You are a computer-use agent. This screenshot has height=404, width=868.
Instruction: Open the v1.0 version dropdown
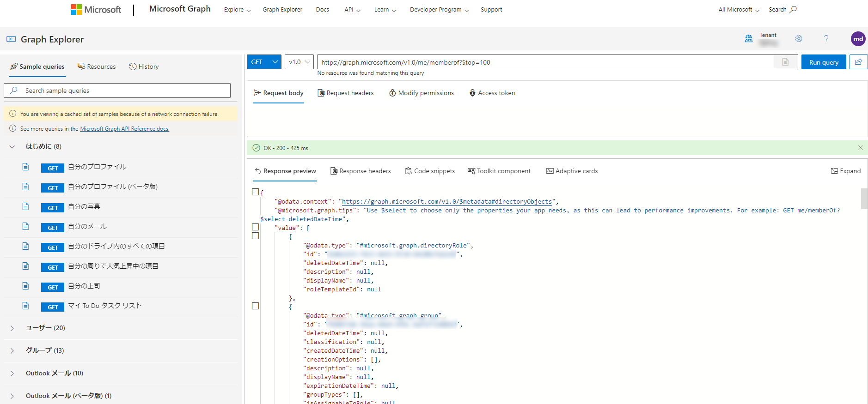(x=299, y=62)
